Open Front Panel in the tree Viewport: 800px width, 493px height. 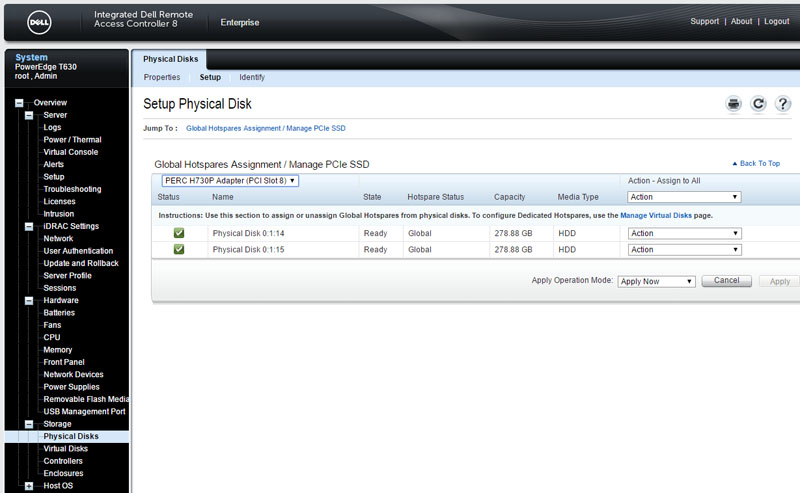click(x=64, y=362)
